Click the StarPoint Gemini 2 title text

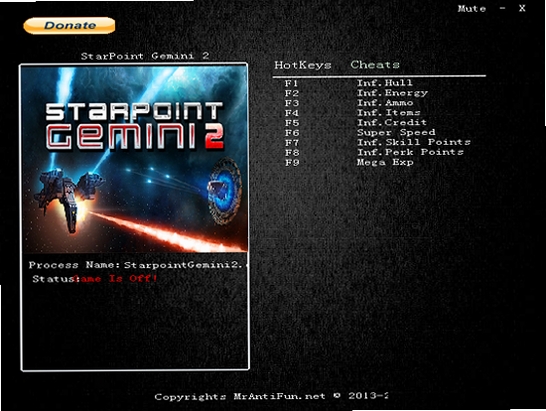pyautogui.click(x=145, y=56)
